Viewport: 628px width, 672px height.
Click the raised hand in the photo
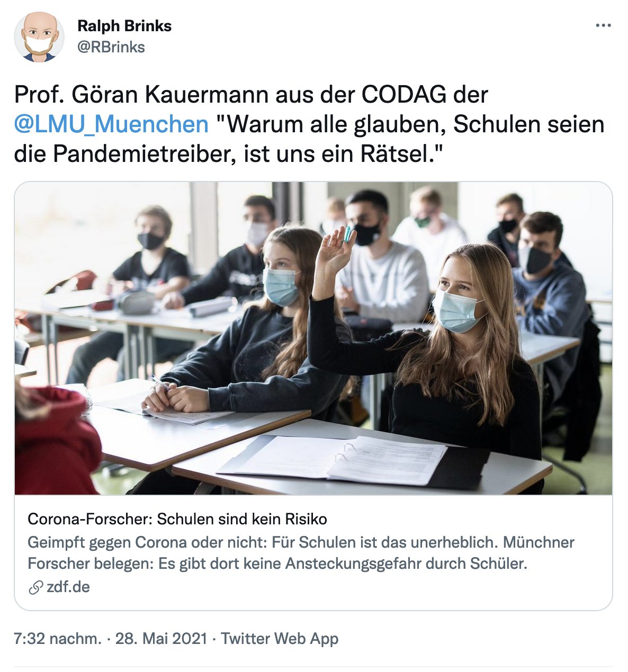pos(334,254)
